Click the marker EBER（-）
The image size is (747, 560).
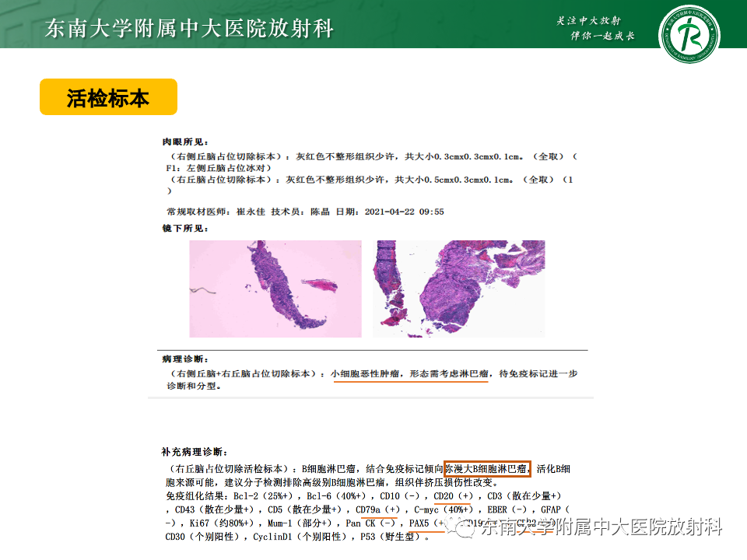click(507, 509)
